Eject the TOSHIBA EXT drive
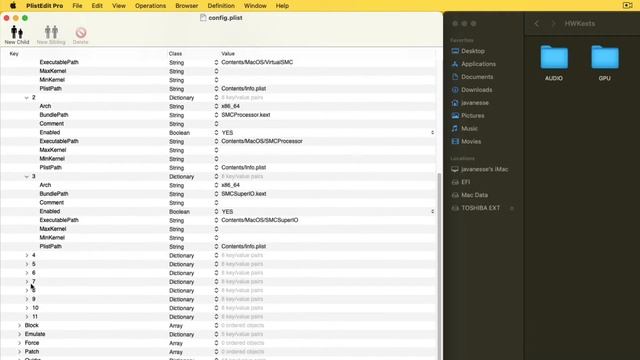 coord(512,209)
